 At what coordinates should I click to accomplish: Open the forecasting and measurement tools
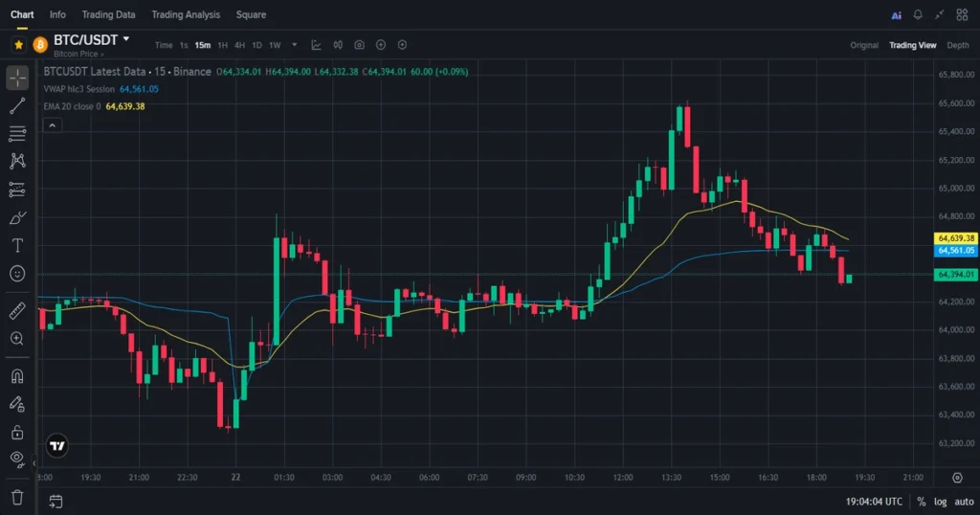[17, 190]
